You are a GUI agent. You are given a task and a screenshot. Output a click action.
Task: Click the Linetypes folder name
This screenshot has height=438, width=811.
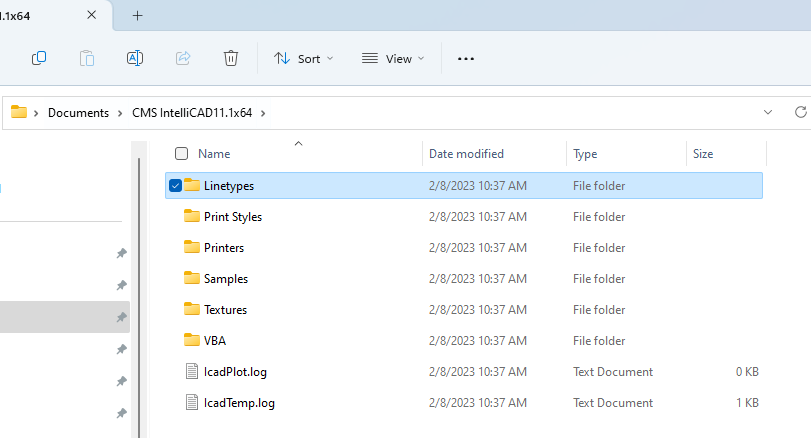(x=229, y=186)
